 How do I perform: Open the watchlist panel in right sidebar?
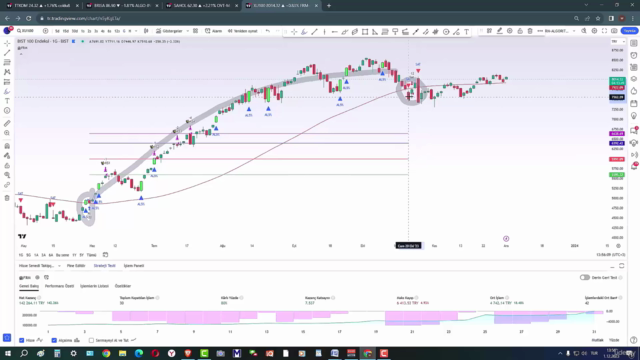click(x=633, y=43)
